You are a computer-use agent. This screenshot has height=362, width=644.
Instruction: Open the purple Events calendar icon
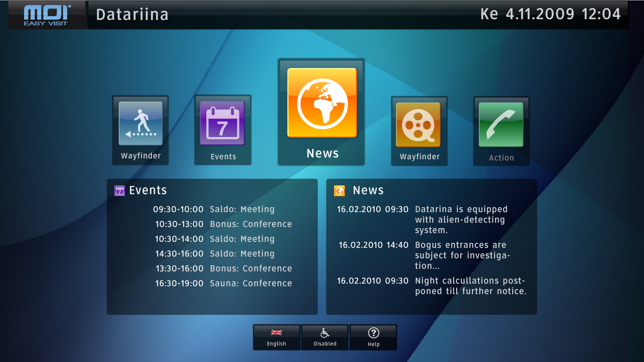pyautogui.click(x=223, y=123)
